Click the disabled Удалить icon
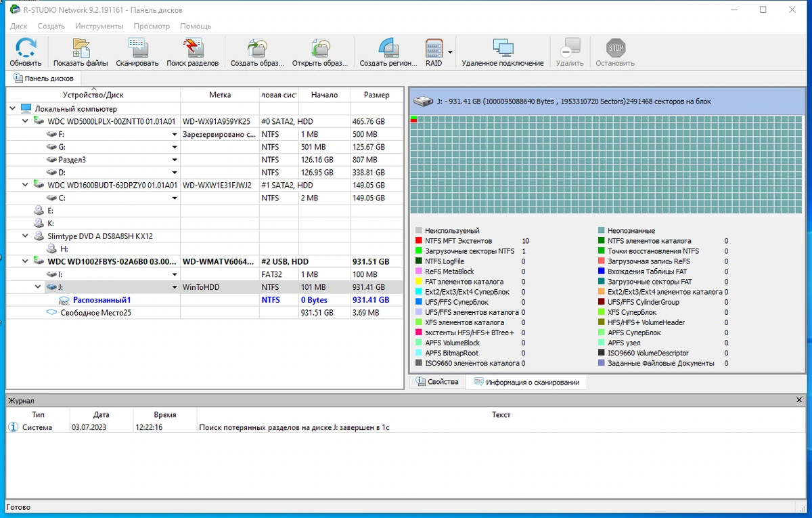This screenshot has width=812, height=518. pyautogui.click(x=570, y=48)
